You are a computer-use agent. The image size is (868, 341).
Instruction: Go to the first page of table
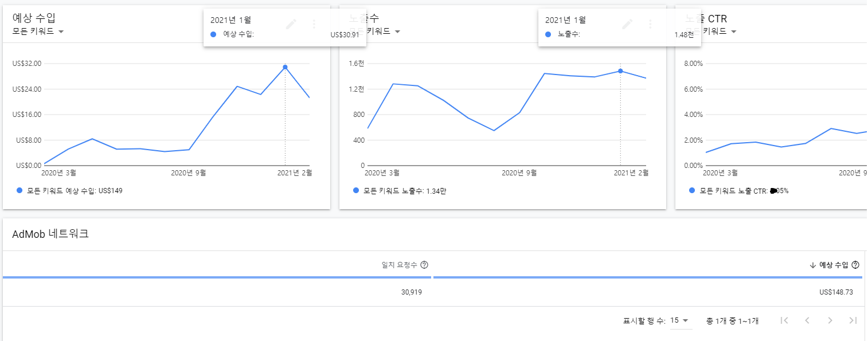785,320
